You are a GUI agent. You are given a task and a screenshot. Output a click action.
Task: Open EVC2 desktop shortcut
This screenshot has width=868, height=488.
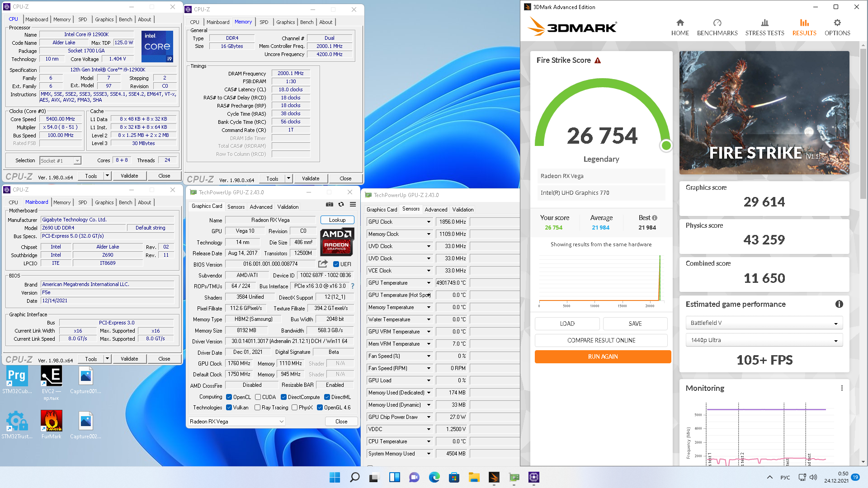coord(51,383)
